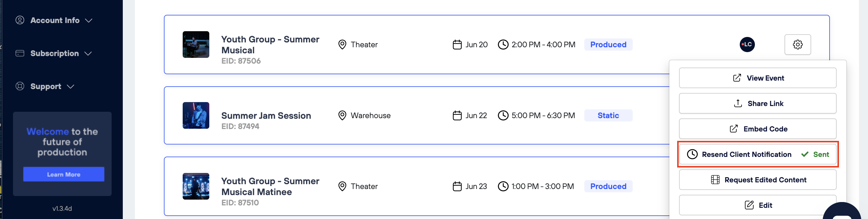Viewport: 868px width, 219px height.
Task: Choose Share Link in the dropdown menu
Action: click(758, 104)
